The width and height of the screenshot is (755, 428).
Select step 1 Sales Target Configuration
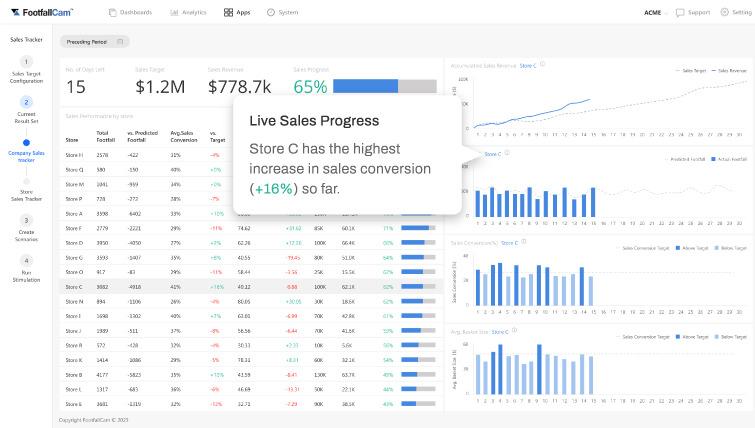[x=26, y=70]
